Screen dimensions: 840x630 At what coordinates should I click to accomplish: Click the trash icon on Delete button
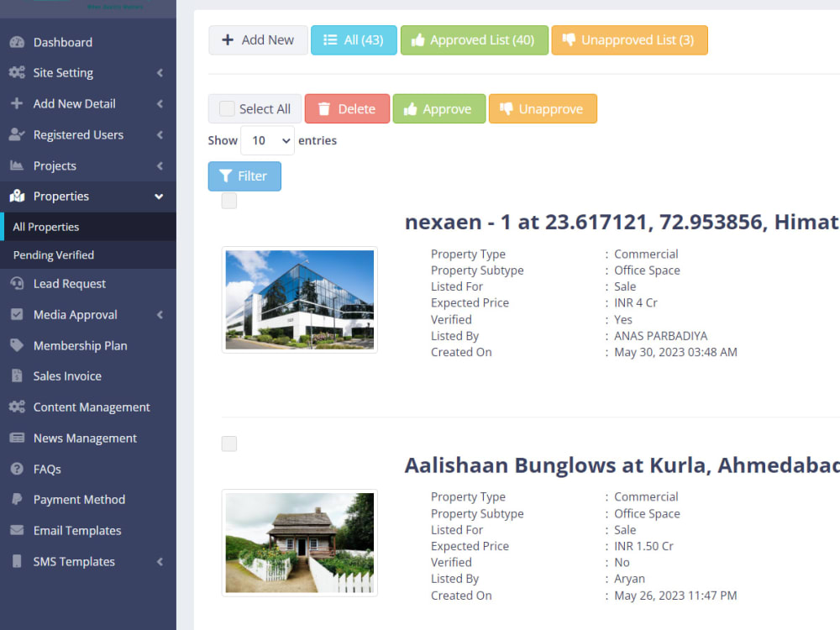323,108
